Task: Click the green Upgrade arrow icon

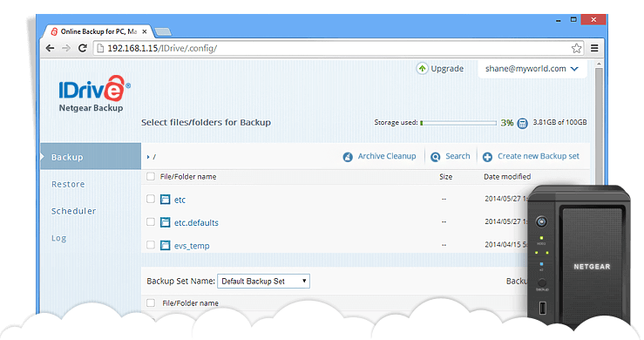Action: (x=422, y=69)
